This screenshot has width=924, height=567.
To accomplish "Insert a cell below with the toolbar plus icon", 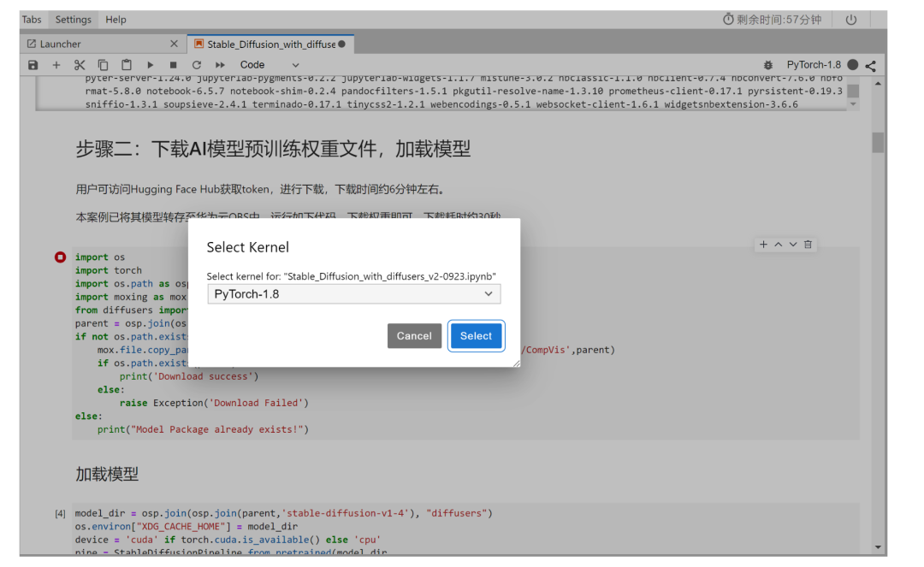I will pyautogui.click(x=56, y=65).
